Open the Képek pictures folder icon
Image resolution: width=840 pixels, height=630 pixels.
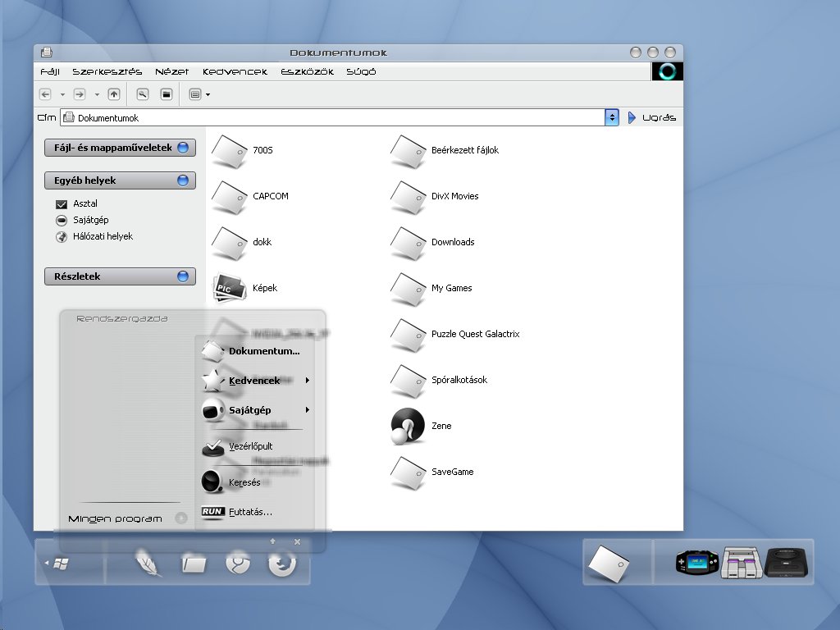(x=230, y=288)
